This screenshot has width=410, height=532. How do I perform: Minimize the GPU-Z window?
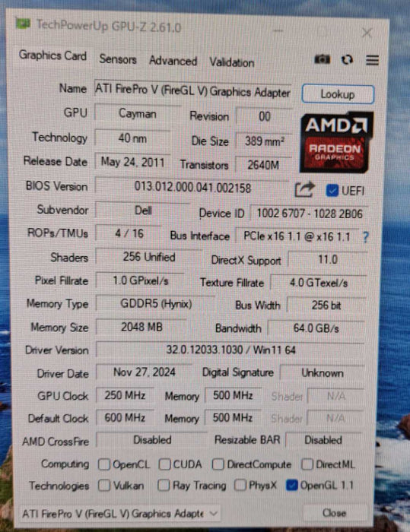(278, 31)
